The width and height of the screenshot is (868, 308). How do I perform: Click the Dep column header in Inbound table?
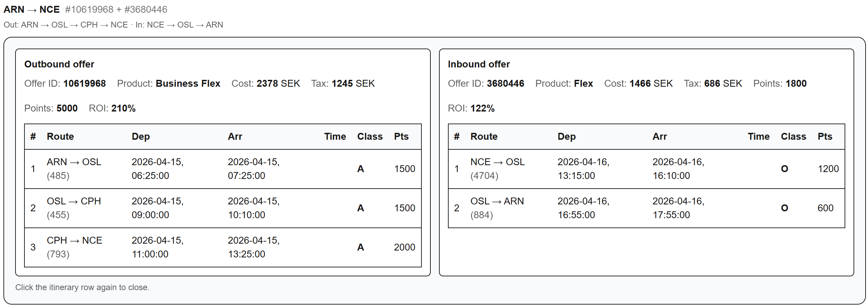coord(566,137)
